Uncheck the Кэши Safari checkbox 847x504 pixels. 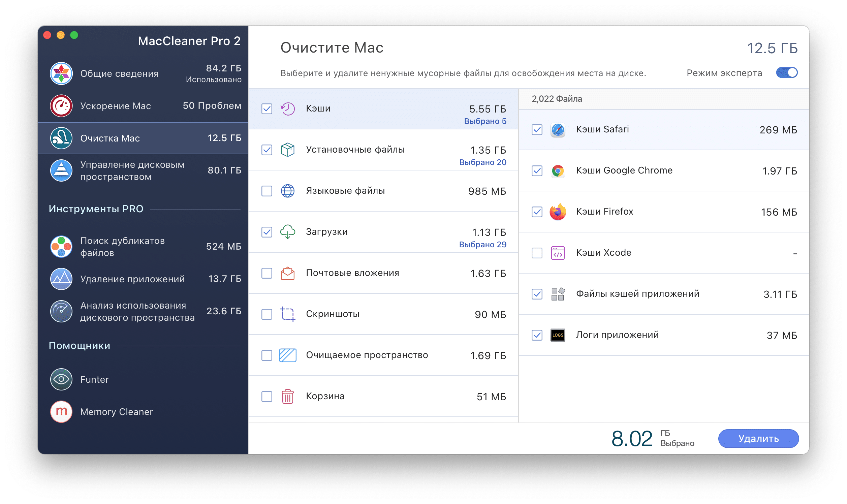pos(536,129)
